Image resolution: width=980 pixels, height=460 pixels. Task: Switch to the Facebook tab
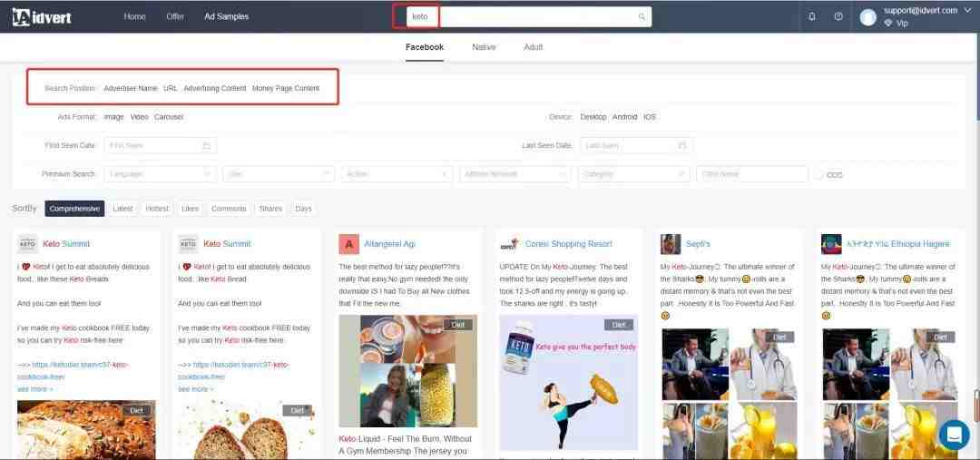pyautogui.click(x=425, y=47)
